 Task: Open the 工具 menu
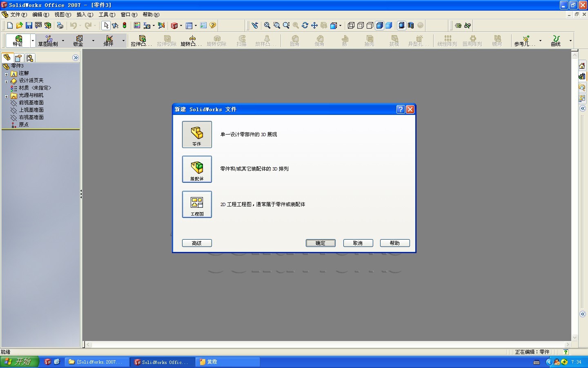point(107,15)
